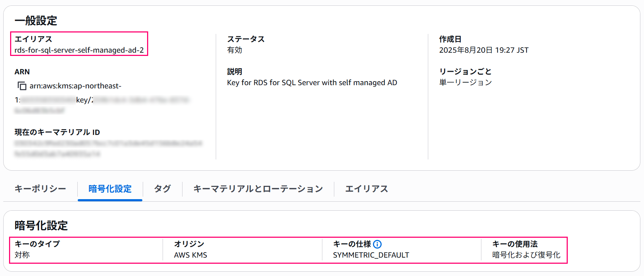The width and height of the screenshot is (644, 276).
Task: Click the リージョンごと label
Action: 465,71
